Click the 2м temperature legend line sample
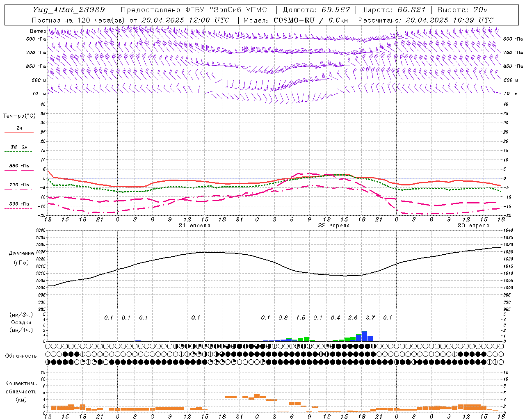Image resolution: width=525 pixels, height=420 pixels. point(19,132)
